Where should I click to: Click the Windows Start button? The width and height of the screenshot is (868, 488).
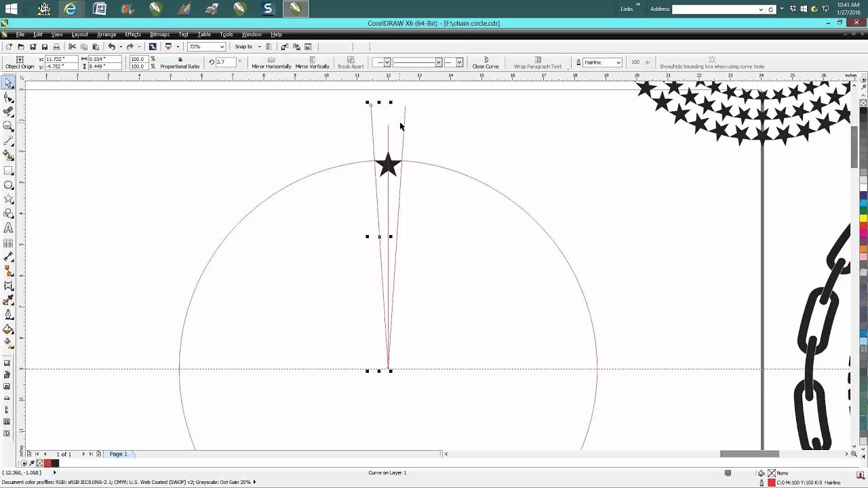click(12, 9)
